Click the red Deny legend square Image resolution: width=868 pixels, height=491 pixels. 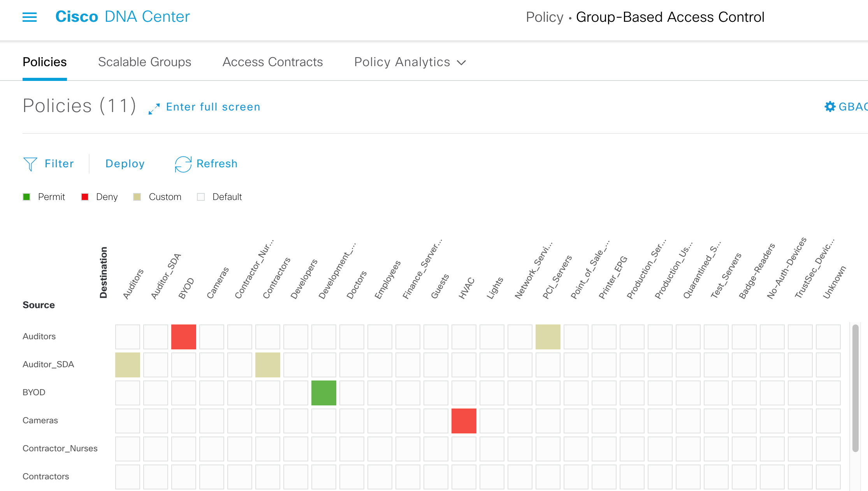pos(84,197)
